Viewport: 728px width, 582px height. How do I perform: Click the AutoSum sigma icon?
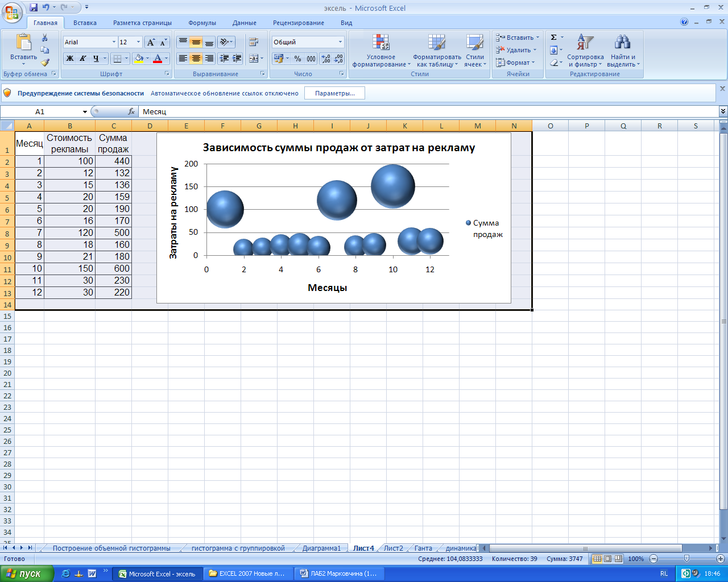click(x=553, y=38)
